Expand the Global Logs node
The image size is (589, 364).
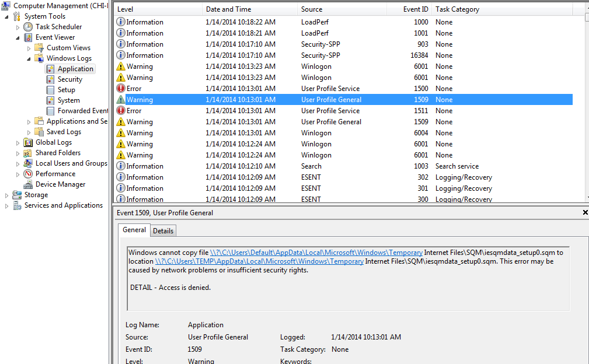(x=18, y=142)
